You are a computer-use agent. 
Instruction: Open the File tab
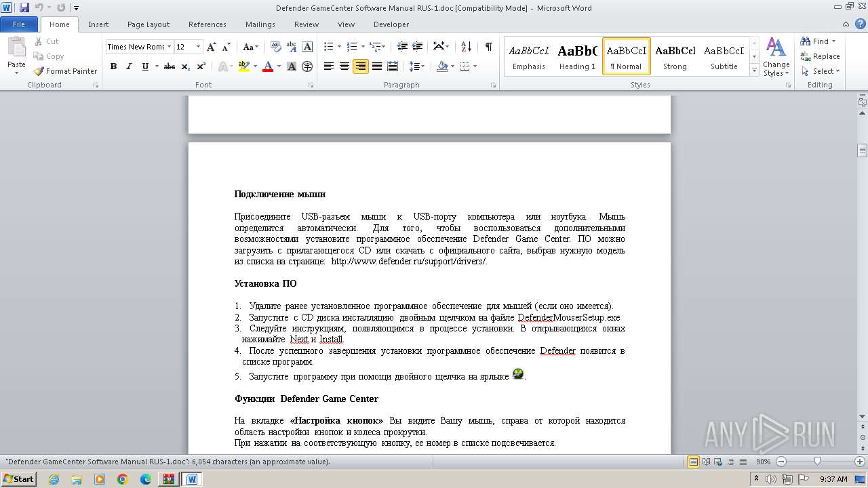[x=19, y=24]
